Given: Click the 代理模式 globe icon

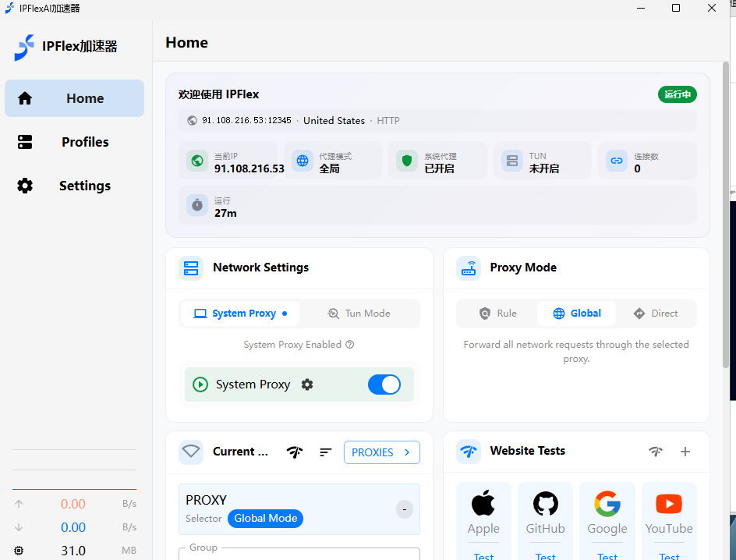Looking at the screenshot, I should 303,161.
